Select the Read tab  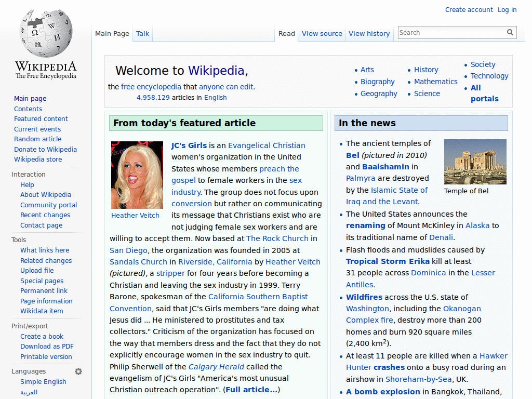click(287, 34)
